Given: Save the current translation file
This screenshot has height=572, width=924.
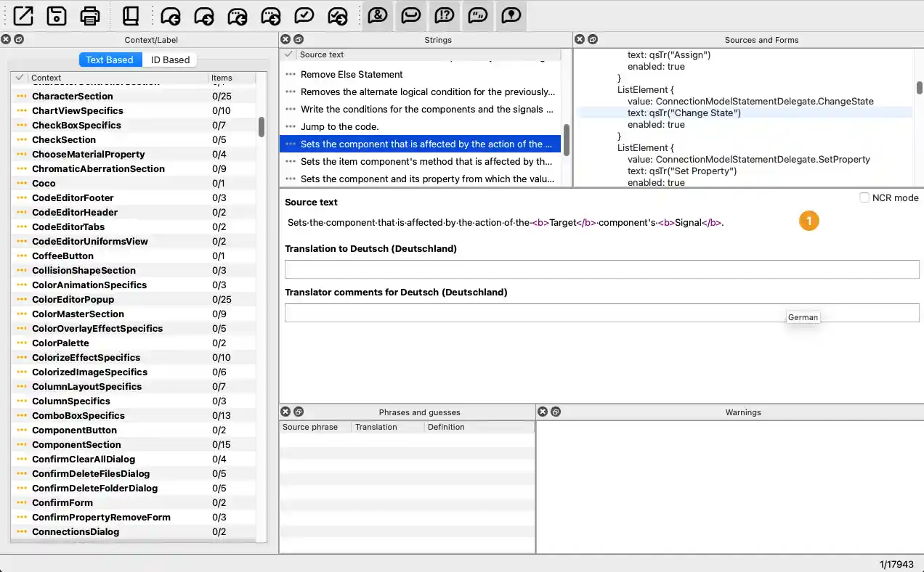Looking at the screenshot, I should coord(56,15).
